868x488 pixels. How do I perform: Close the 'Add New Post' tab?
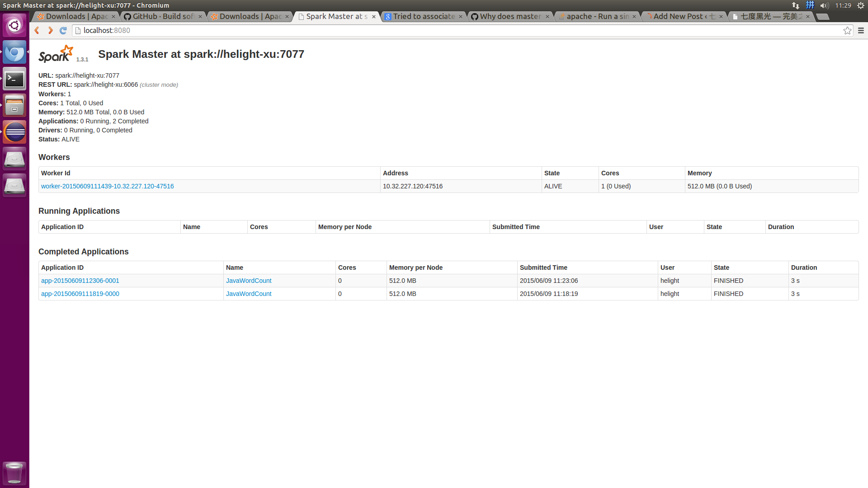click(721, 17)
